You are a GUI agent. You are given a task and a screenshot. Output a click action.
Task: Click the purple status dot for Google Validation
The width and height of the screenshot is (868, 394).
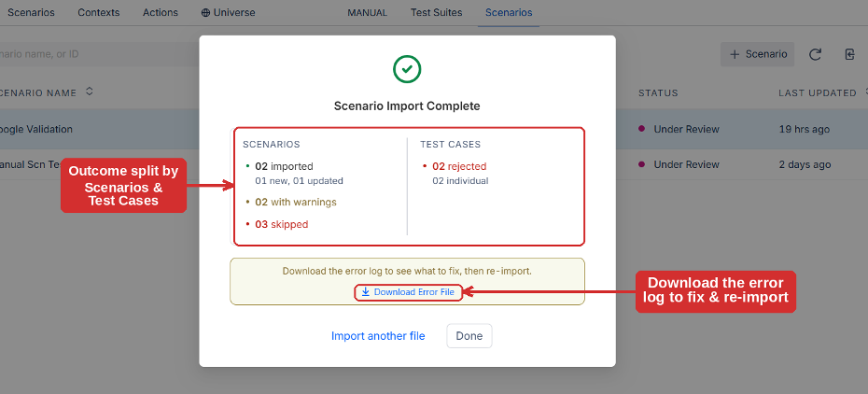641,129
